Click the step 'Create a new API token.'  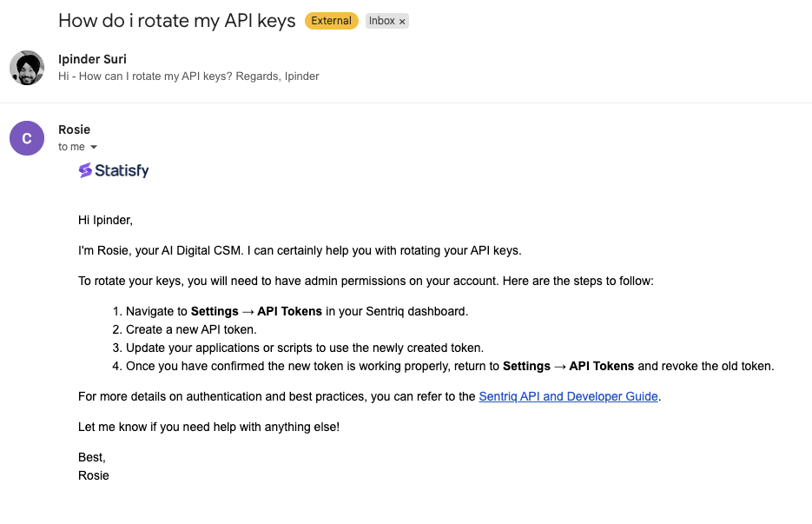[191, 329]
